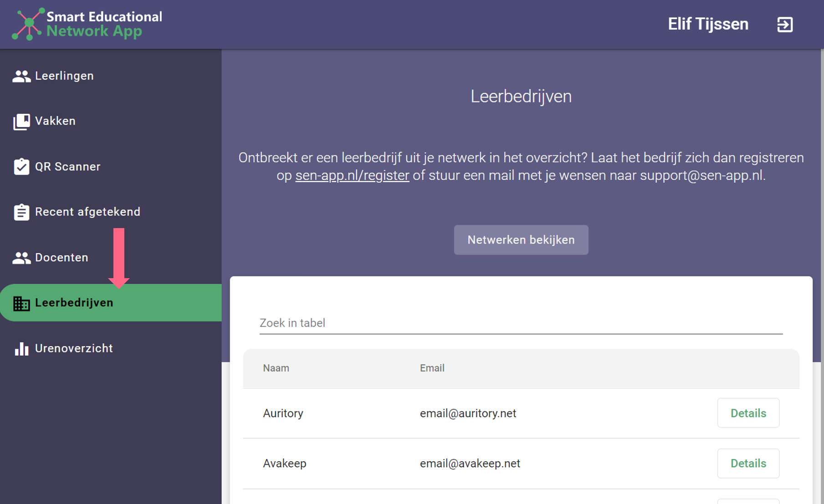Click the Email column header
This screenshot has width=824, height=504.
(432, 368)
